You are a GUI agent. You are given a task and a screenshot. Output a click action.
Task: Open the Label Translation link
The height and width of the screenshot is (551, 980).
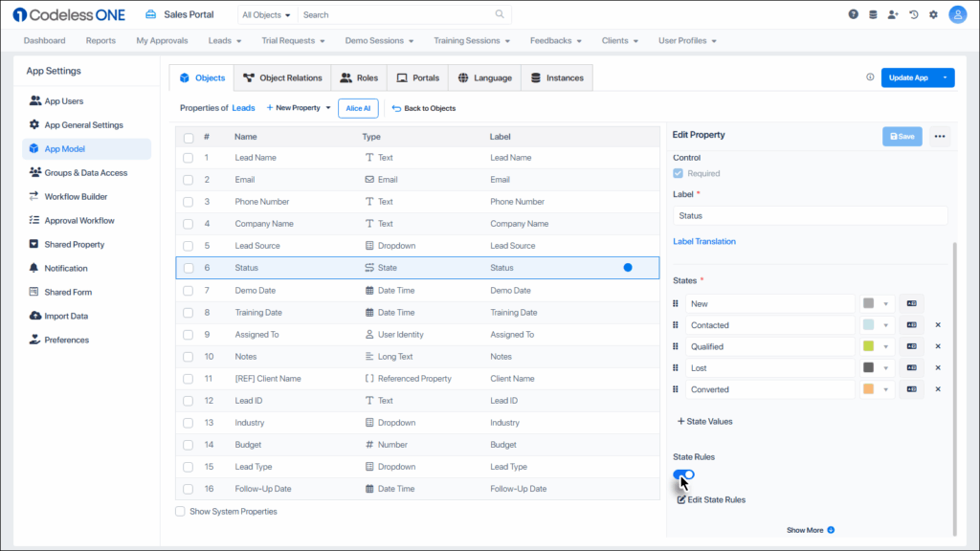704,240
